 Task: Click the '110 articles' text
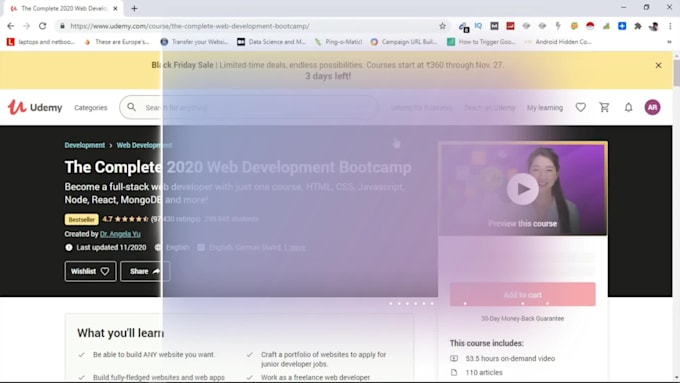[484, 373]
